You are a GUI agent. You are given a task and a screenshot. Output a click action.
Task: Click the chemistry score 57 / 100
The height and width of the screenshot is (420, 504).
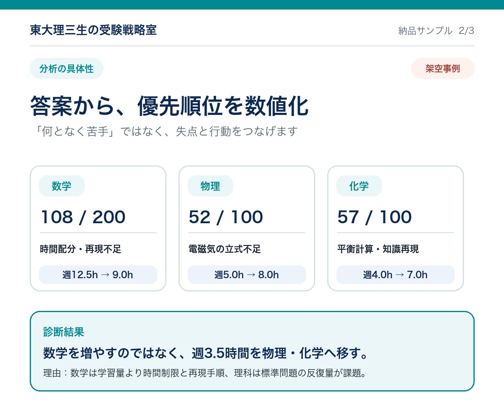click(375, 217)
